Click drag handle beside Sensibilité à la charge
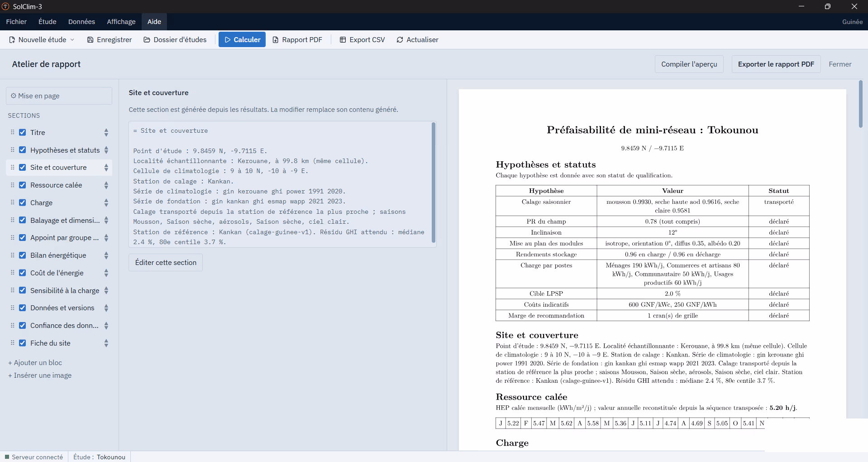 [13, 290]
